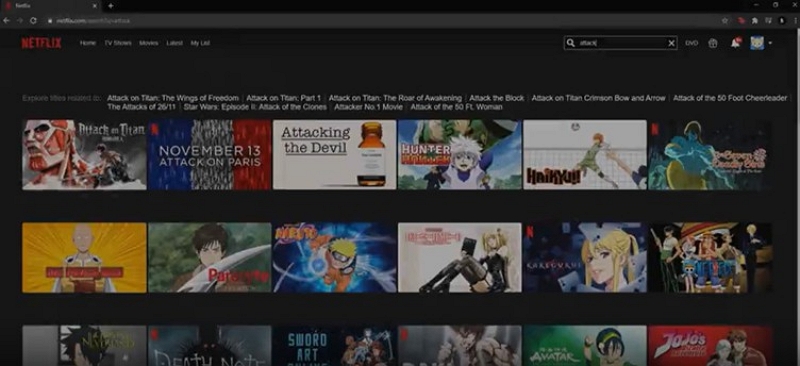Open the TV Shows menu item
The height and width of the screenshot is (366, 800).
[118, 43]
